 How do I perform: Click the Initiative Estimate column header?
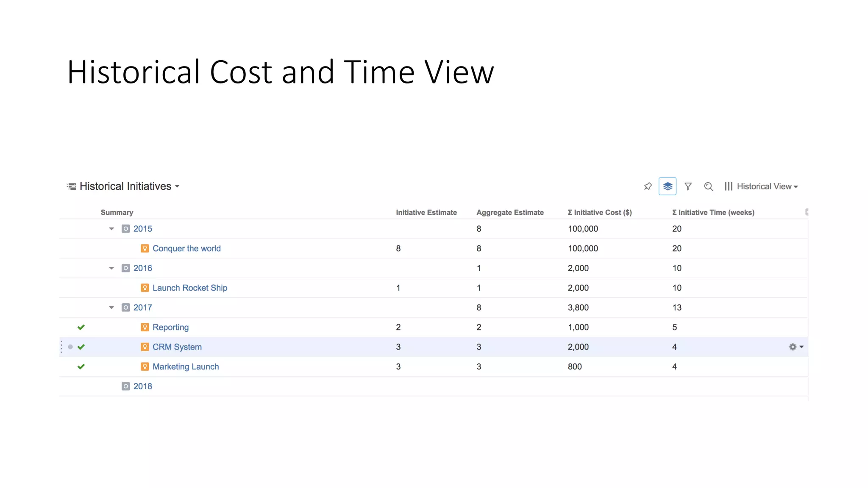tap(426, 213)
